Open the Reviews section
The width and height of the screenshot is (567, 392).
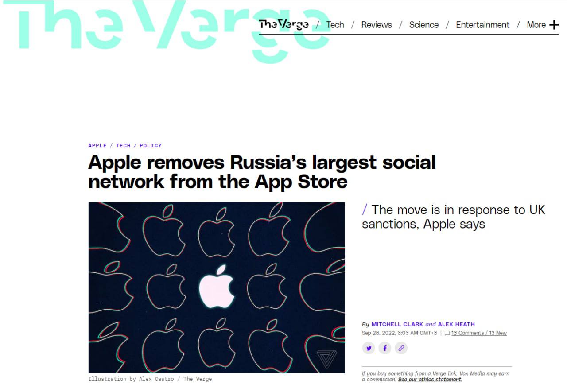pos(377,25)
